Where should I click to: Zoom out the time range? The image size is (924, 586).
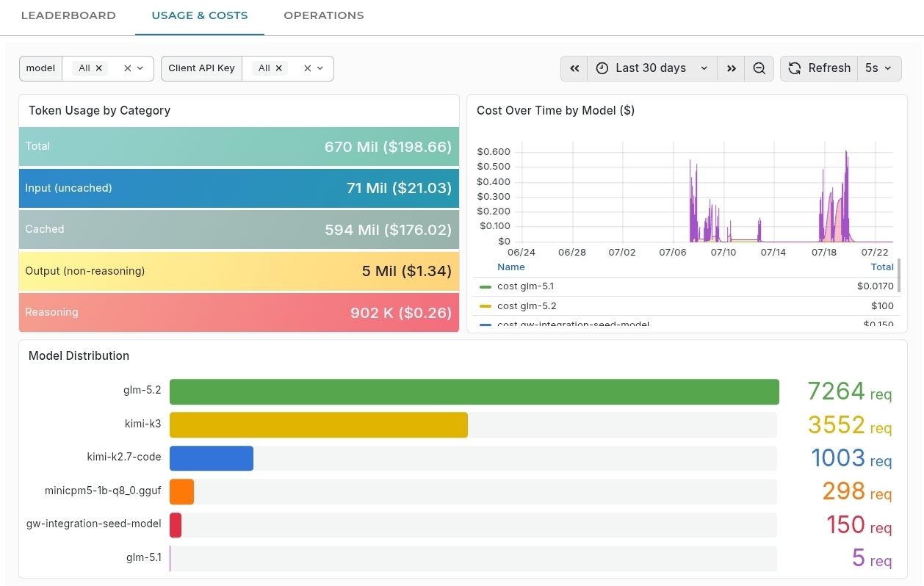(759, 68)
